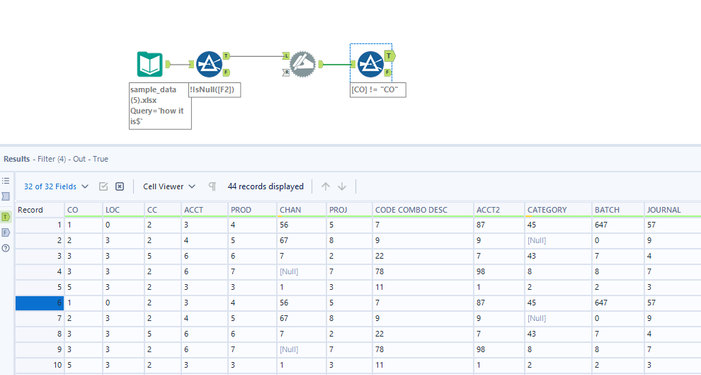701x375 pixels.
Task: Open the messages list icon in Results sidebar
Action: point(6,181)
